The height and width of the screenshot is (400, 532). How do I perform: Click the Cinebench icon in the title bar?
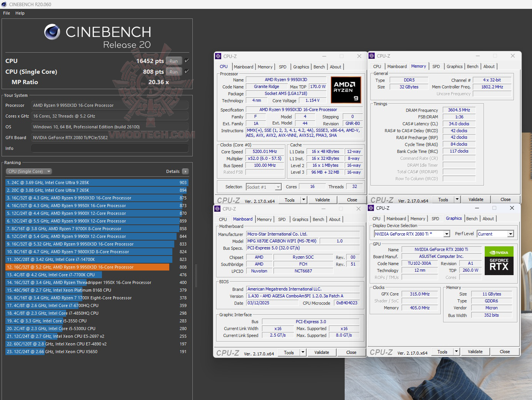click(x=4, y=4)
